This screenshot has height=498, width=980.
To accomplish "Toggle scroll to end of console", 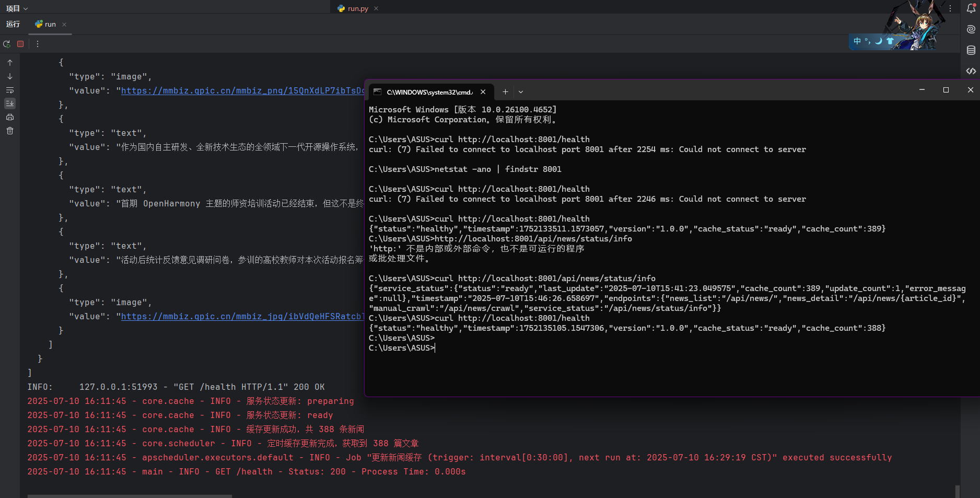I will tap(10, 103).
